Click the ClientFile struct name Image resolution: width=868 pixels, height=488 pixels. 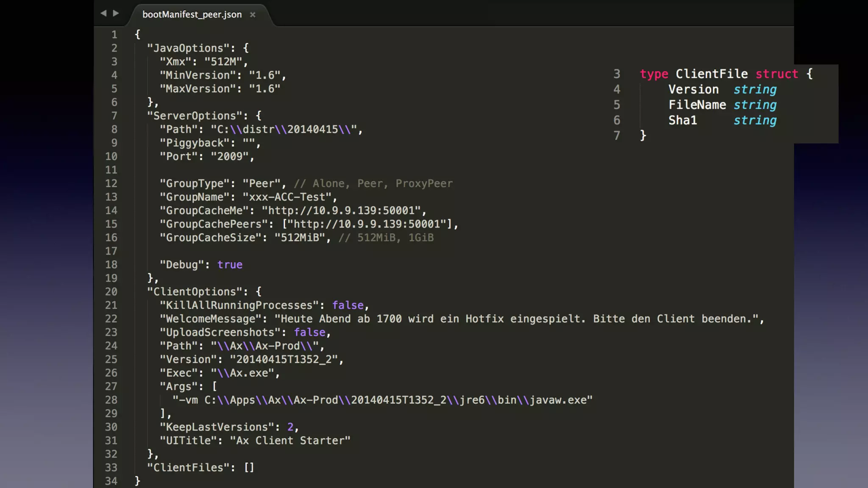(711, 74)
